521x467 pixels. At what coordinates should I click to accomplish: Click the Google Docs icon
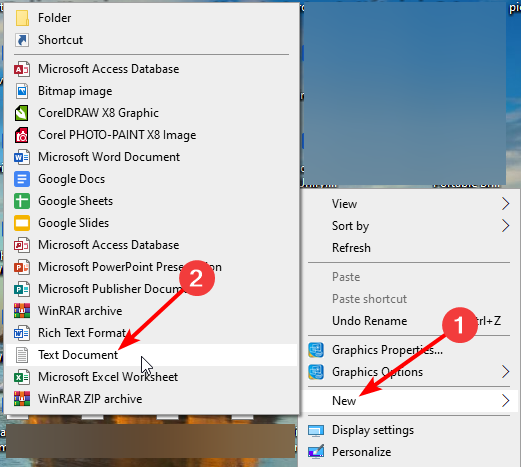(x=22, y=179)
